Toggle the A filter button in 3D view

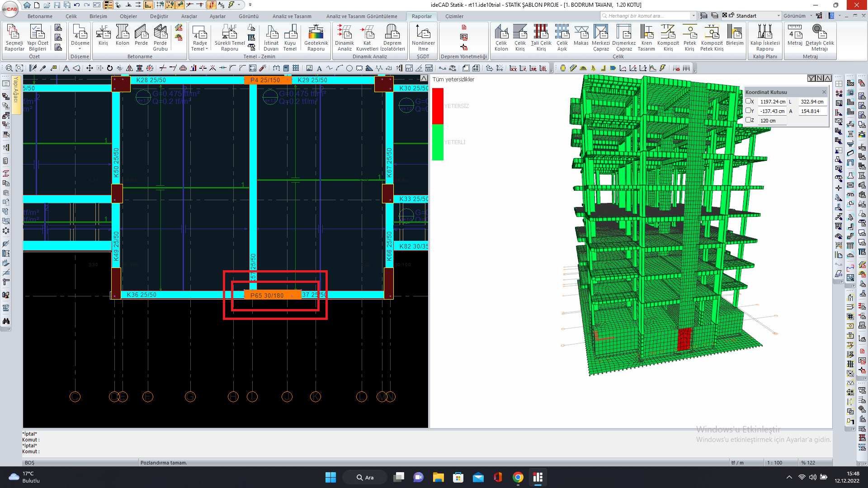(x=828, y=78)
